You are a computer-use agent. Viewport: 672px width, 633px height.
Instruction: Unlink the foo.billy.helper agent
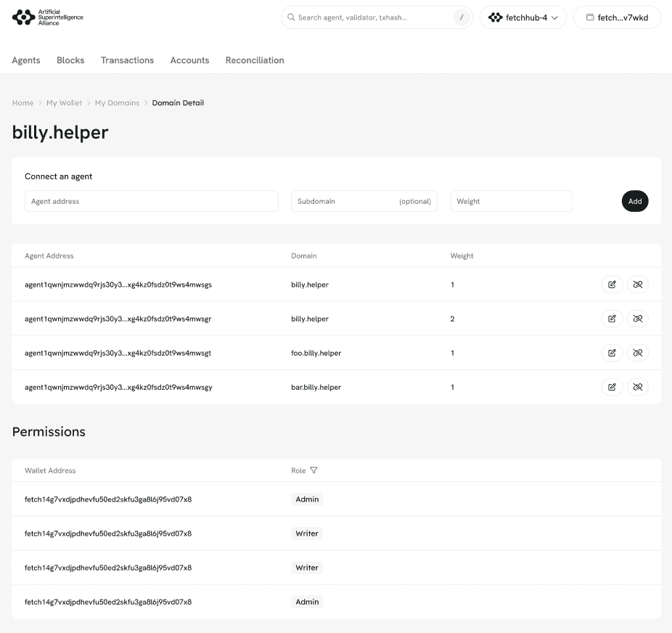click(x=638, y=353)
